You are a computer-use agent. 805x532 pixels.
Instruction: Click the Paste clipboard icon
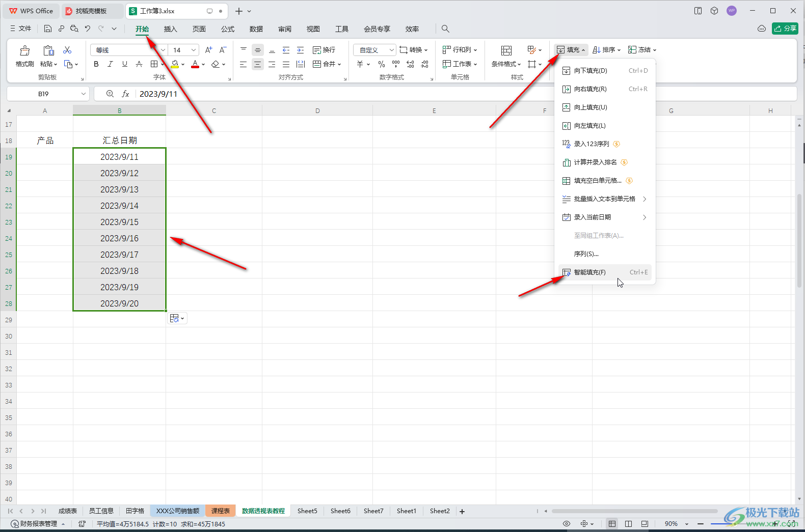tap(48, 50)
